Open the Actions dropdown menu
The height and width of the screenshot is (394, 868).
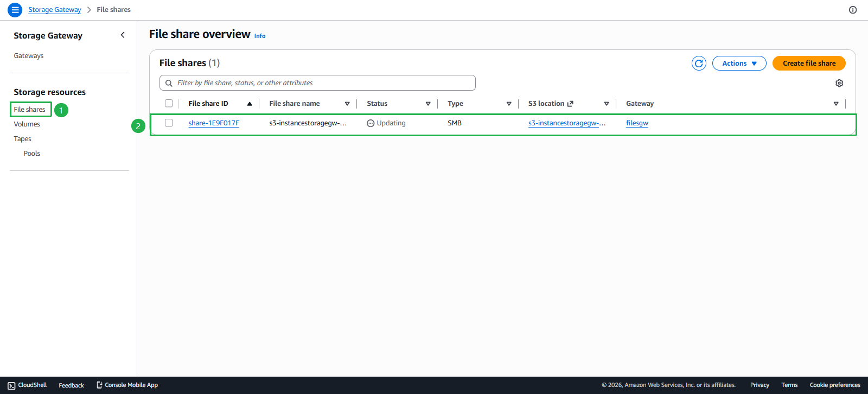coord(739,63)
